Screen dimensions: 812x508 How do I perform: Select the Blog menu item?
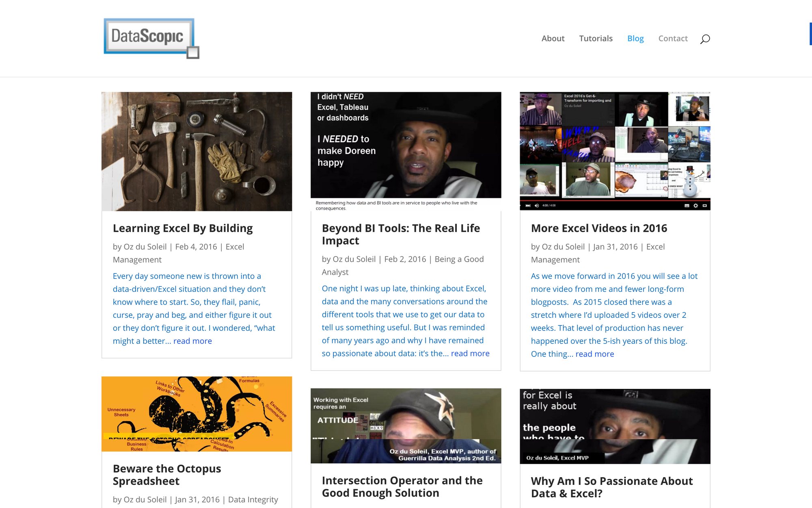click(635, 38)
